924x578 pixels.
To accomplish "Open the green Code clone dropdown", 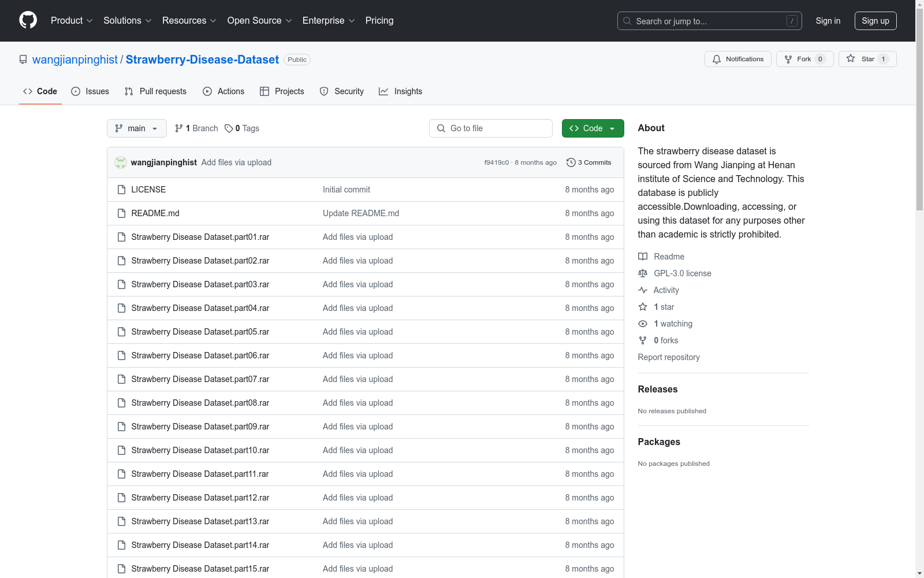I will 593,128.
